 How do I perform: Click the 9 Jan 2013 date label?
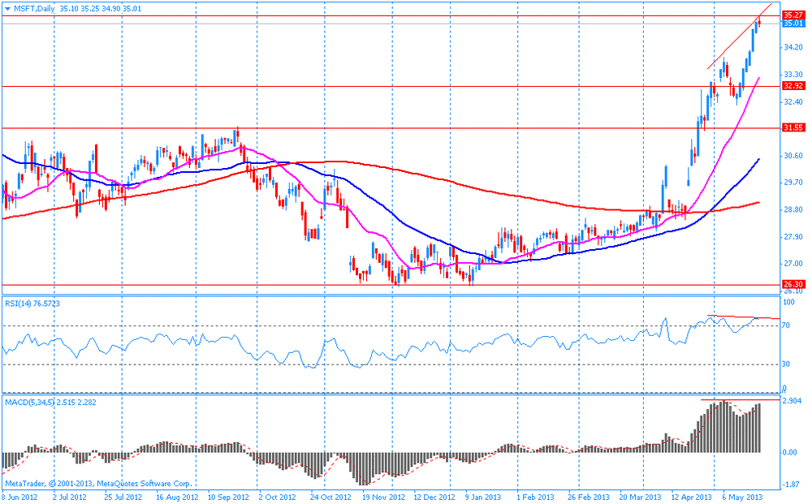482,498
